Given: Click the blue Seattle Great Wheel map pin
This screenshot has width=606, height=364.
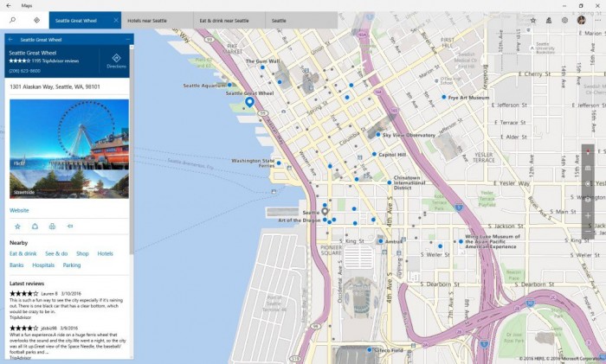Looking at the screenshot, I should click(x=249, y=103).
